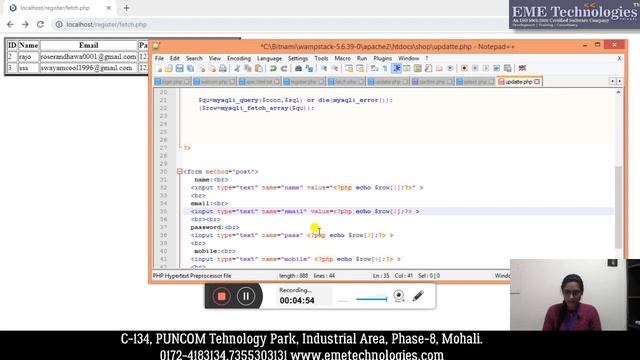640x360 pixels.
Task: Click the recorder volume level slider
Action: [371, 299]
